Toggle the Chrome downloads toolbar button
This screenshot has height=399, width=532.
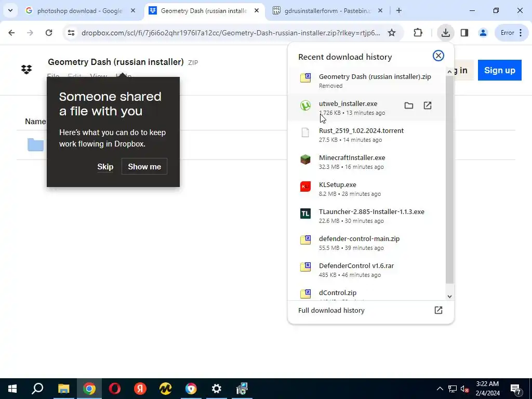tap(445, 33)
